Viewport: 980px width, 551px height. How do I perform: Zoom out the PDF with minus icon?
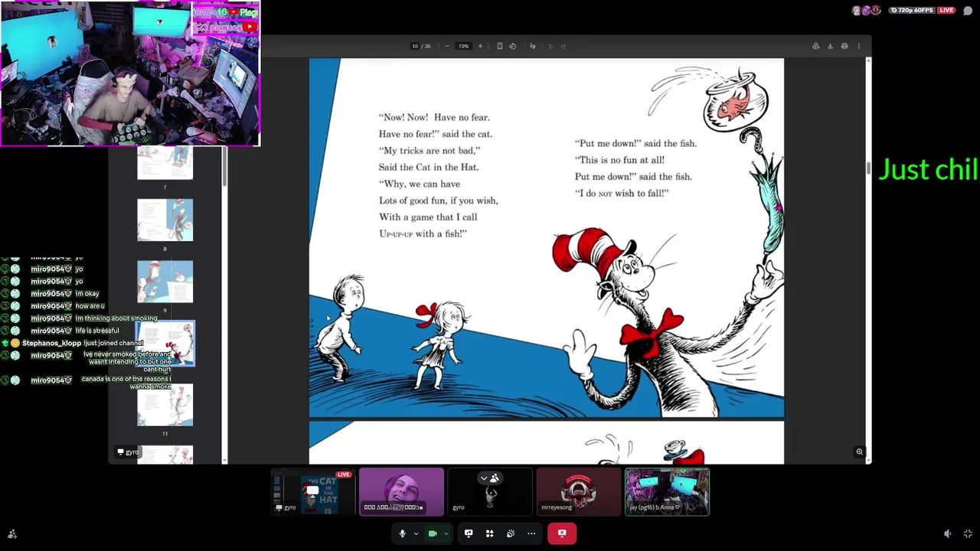click(x=447, y=46)
